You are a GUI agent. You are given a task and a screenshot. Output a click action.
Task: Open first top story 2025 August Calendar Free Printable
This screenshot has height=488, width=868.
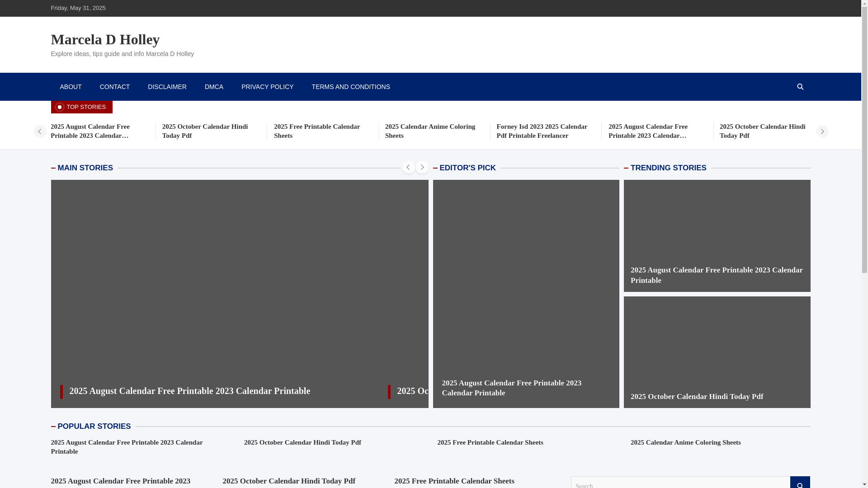90,131
